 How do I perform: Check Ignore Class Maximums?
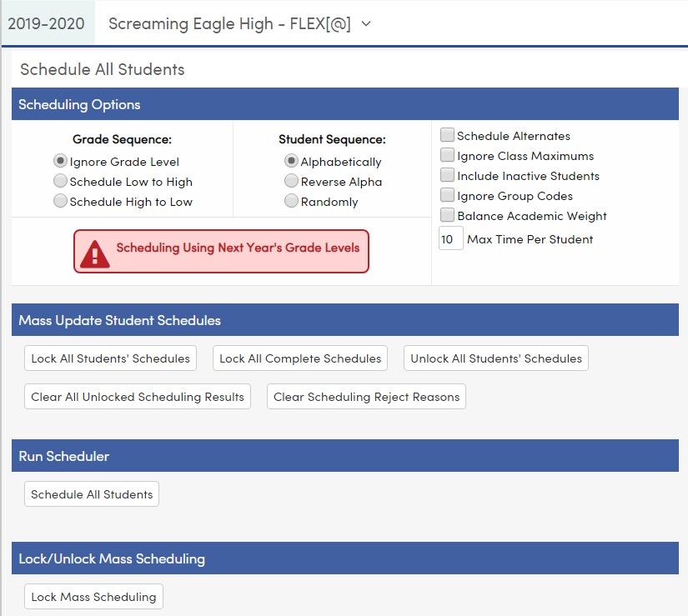(447, 155)
